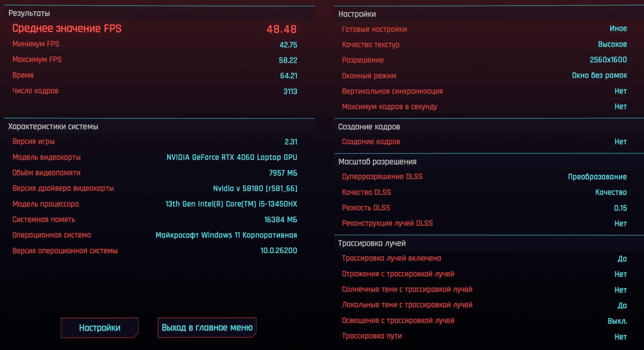Select the 13th Gen Intel Core i5-13450HX text
The image size is (644, 350).
(x=231, y=204)
